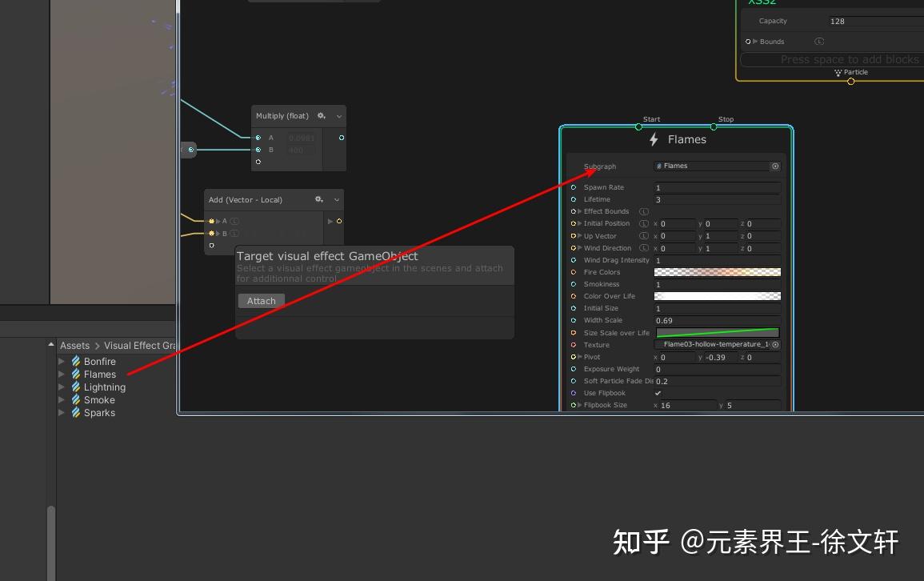Click the Pivot y field -0.39
Viewport: 924px width, 581px height.
point(721,357)
